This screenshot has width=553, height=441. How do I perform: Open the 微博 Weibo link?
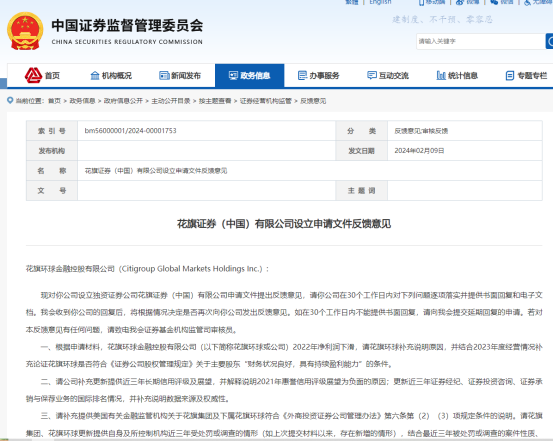click(468, 2)
